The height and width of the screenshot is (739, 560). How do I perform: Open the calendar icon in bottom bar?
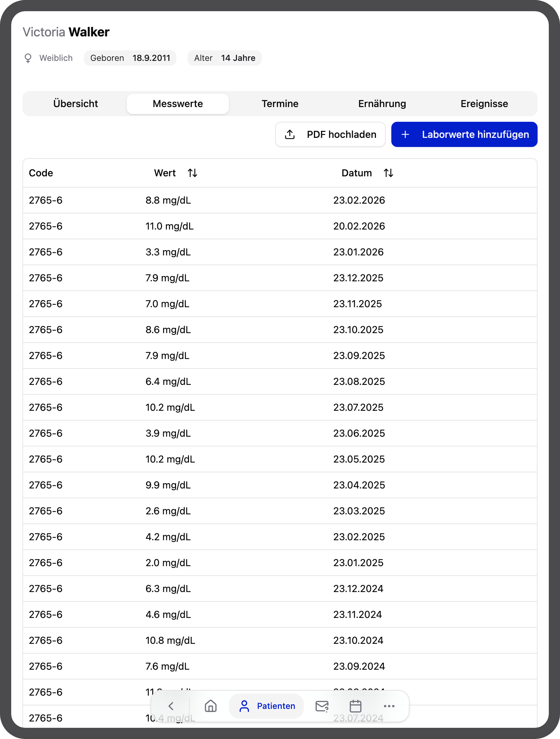pyautogui.click(x=356, y=706)
